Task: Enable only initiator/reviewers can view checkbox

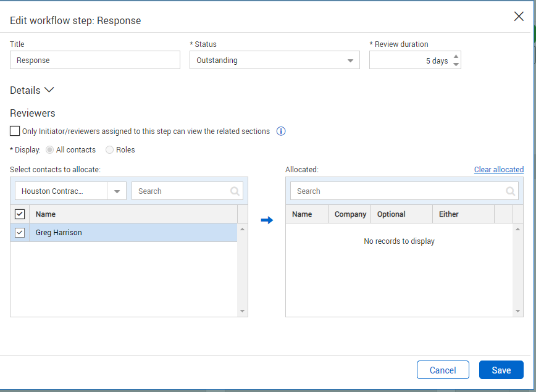Action: pyautogui.click(x=15, y=131)
